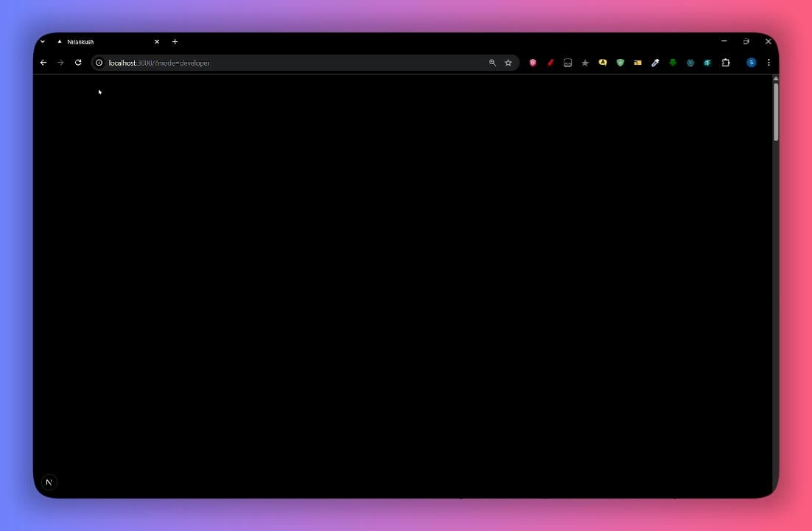Open the green download arrow extension
The image size is (812, 531).
point(673,63)
